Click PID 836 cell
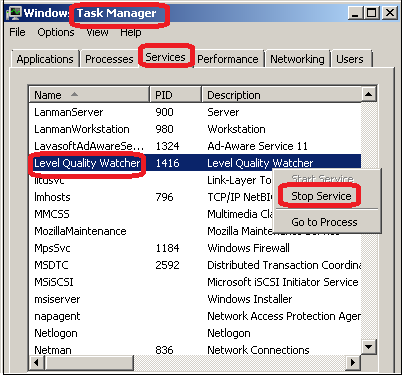 point(164,350)
